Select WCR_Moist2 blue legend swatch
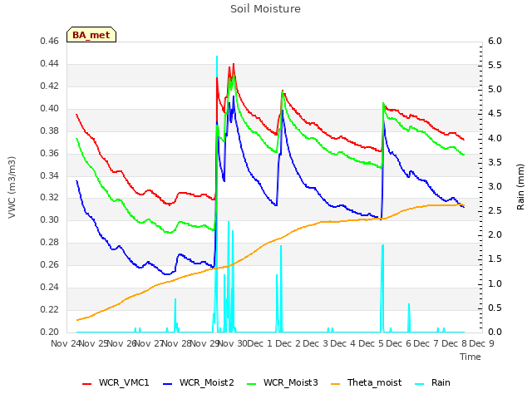532x399 pixels. pyautogui.click(x=168, y=383)
